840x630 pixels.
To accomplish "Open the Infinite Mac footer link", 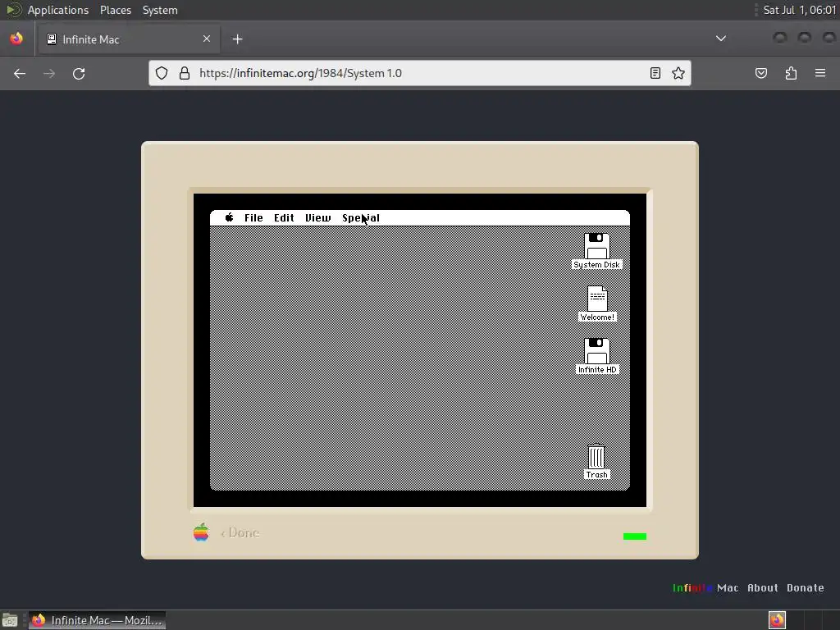I will point(705,587).
